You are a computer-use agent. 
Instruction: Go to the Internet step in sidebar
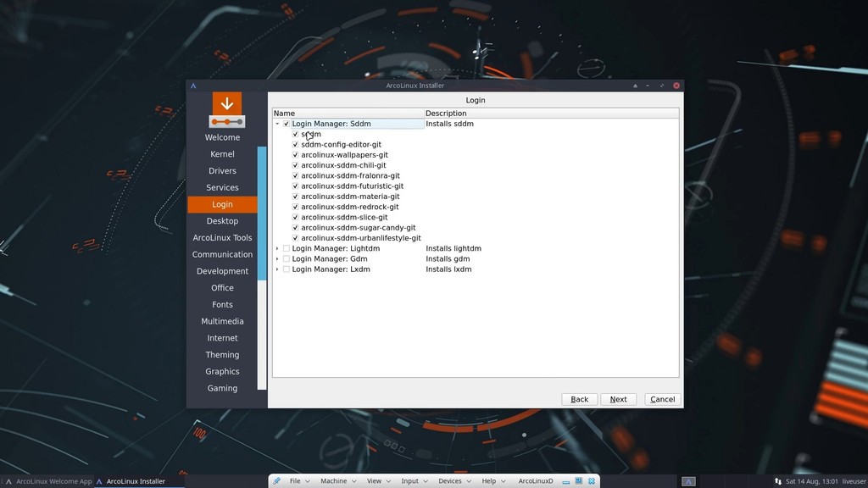[x=223, y=338]
